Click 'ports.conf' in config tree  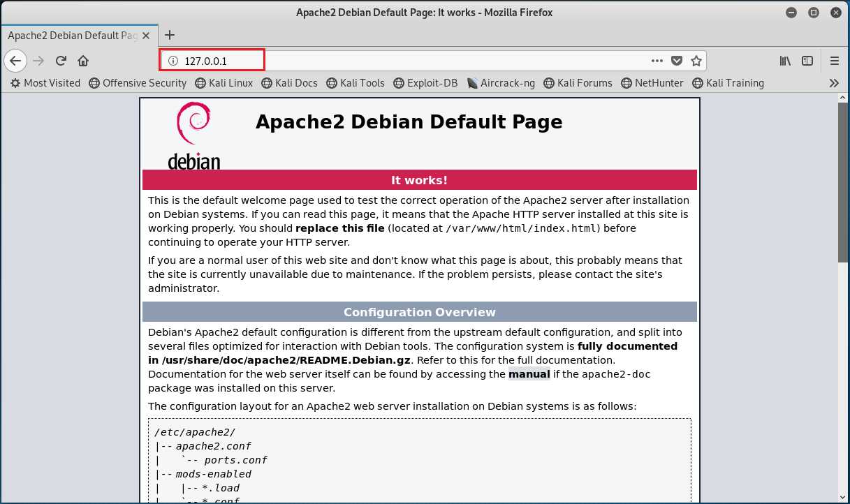pyautogui.click(x=235, y=460)
